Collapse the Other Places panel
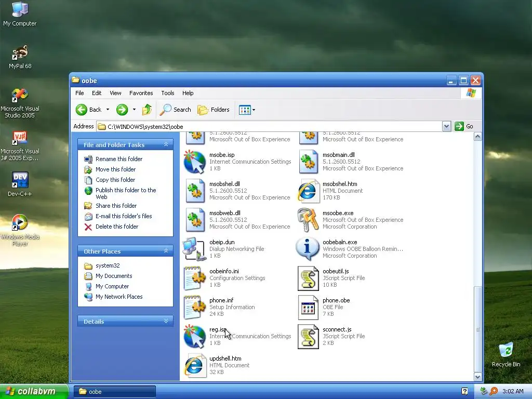The width and height of the screenshot is (532, 399). [x=166, y=251]
